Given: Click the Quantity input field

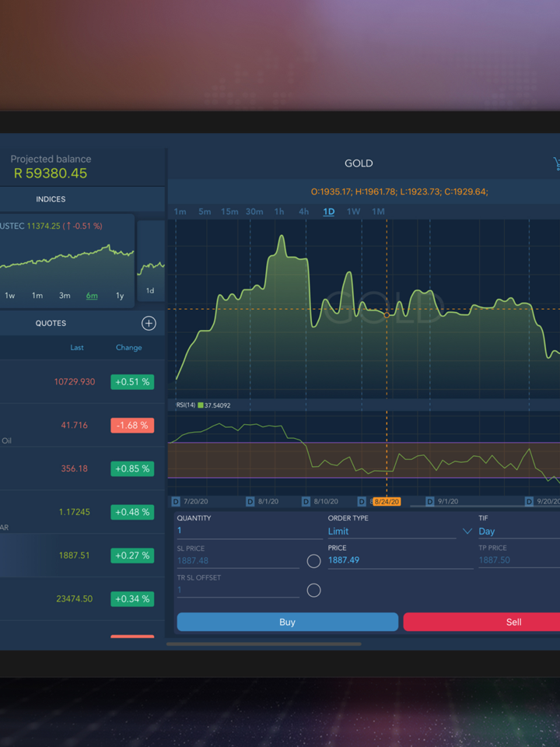Looking at the screenshot, I should [x=249, y=531].
